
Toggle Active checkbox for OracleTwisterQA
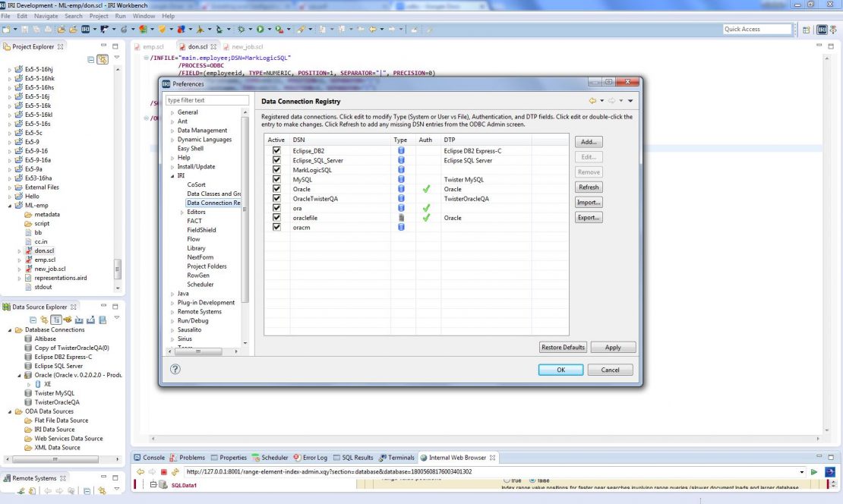(x=276, y=198)
